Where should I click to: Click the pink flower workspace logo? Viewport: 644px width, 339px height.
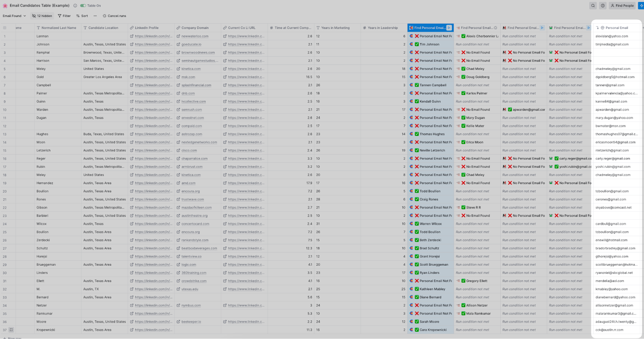pyautogui.click(x=5, y=6)
